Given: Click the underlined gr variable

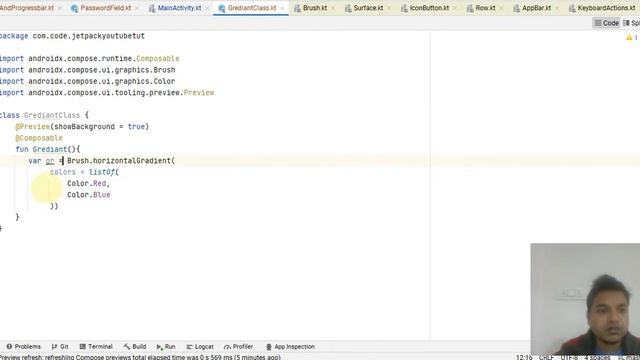Looking at the screenshot, I should tap(50, 161).
